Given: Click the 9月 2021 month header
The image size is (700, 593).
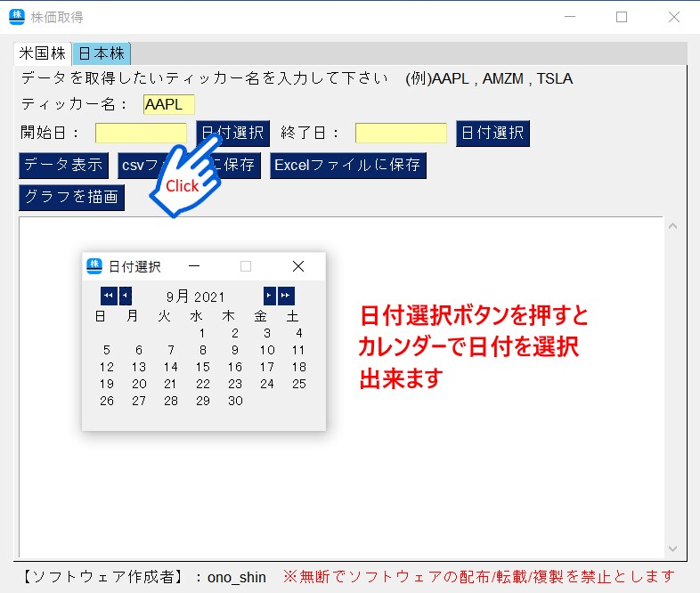Looking at the screenshot, I should [x=196, y=296].
